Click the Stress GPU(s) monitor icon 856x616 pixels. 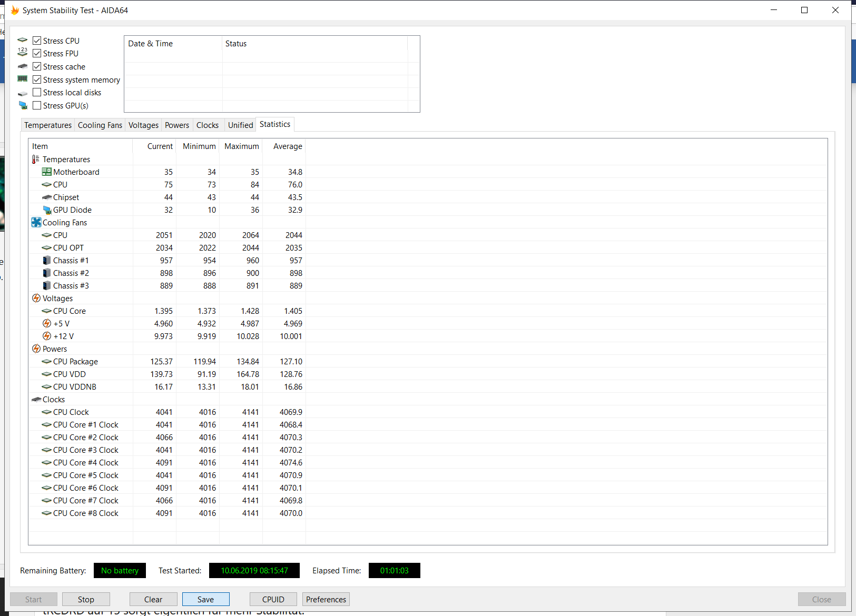[x=23, y=105]
